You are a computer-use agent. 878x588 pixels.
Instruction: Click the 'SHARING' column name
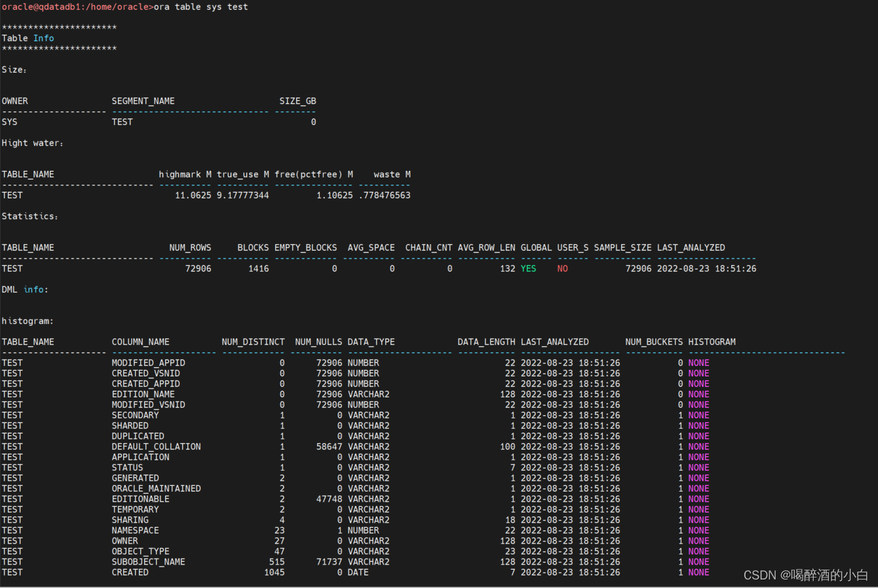point(130,520)
